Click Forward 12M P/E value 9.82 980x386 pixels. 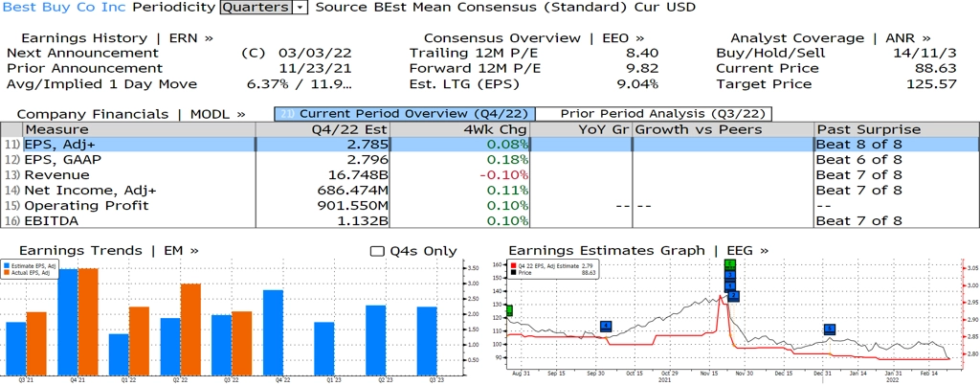(644, 68)
